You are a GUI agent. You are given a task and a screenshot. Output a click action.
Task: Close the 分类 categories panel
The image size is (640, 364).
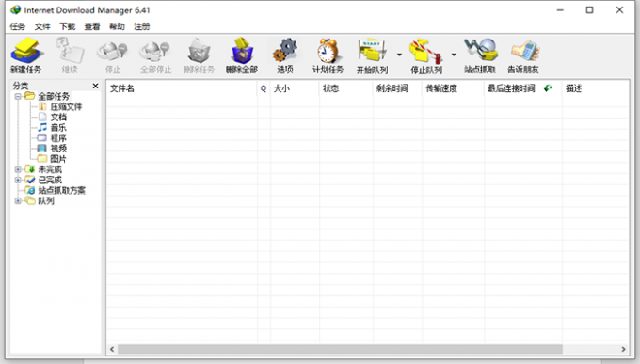[x=95, y=86]
